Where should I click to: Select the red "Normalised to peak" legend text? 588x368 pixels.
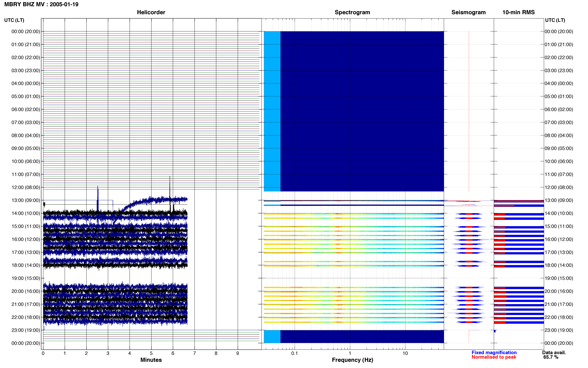tap(494, 357)
